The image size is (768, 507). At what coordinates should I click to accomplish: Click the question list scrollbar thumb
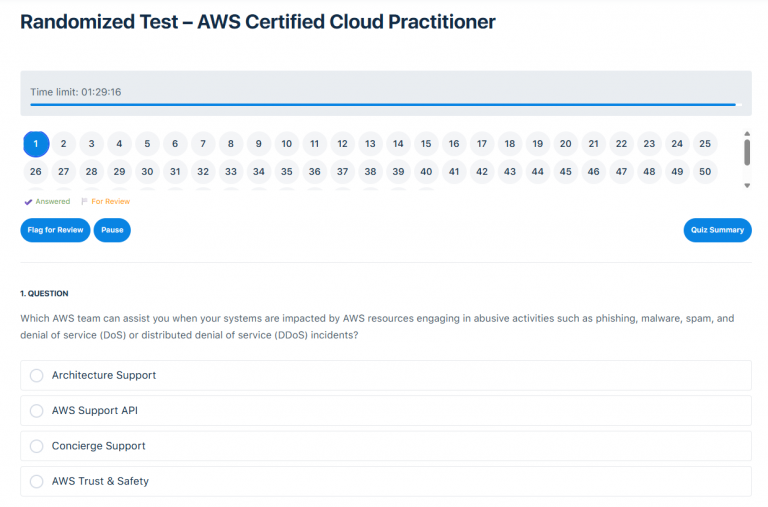(747, 152)
